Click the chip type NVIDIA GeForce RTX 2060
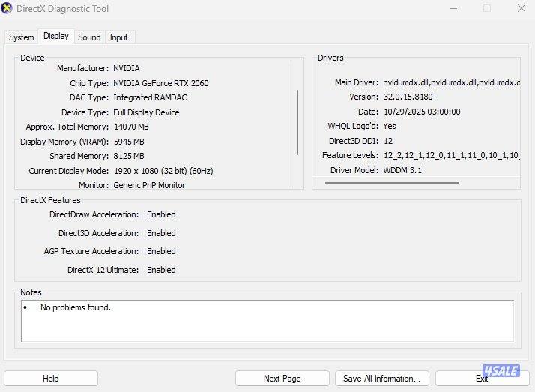The width and height of the screenshot is (535, 392). (160, 83)
